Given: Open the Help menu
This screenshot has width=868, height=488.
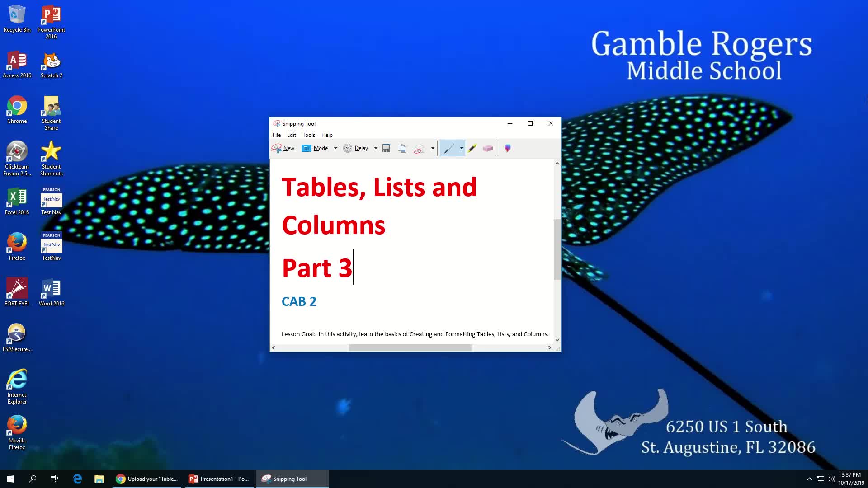Looking at the screenshot, I should (x=327, y=135).
